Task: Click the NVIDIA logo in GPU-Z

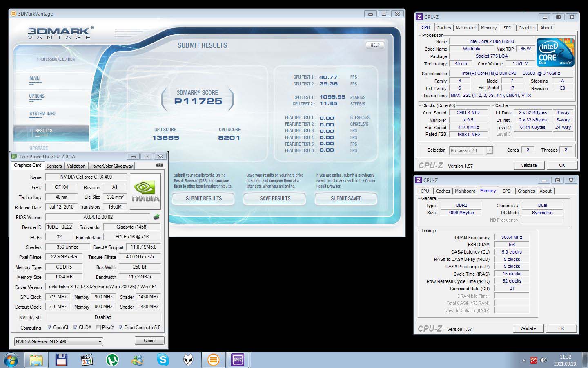Action: coord(145,191)
